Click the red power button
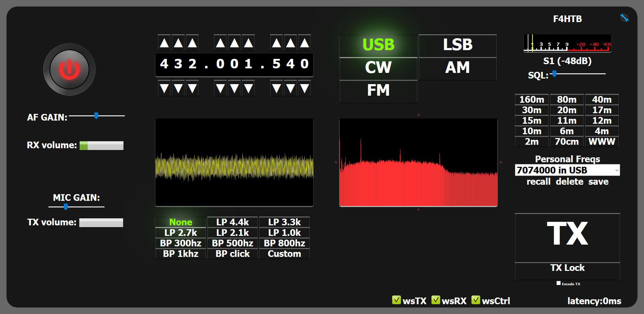Viewport: 644px width, 314px height. [69, 69]
